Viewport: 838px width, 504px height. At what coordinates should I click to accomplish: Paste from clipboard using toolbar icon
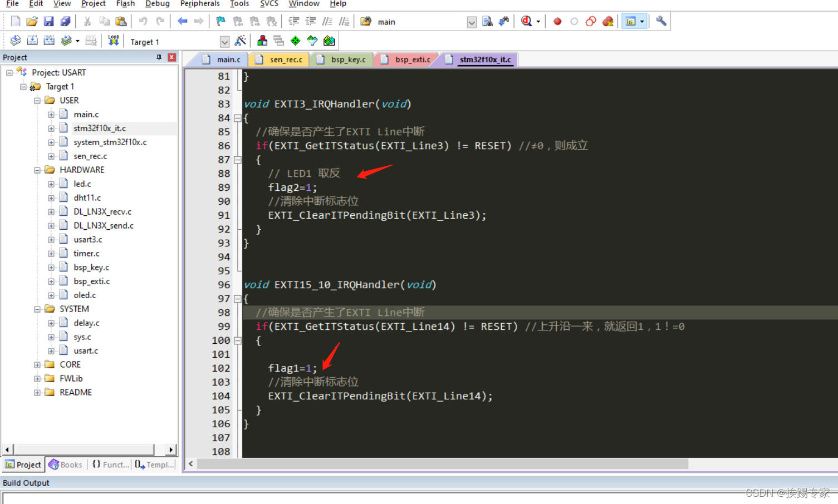click(x=121, y=22)
